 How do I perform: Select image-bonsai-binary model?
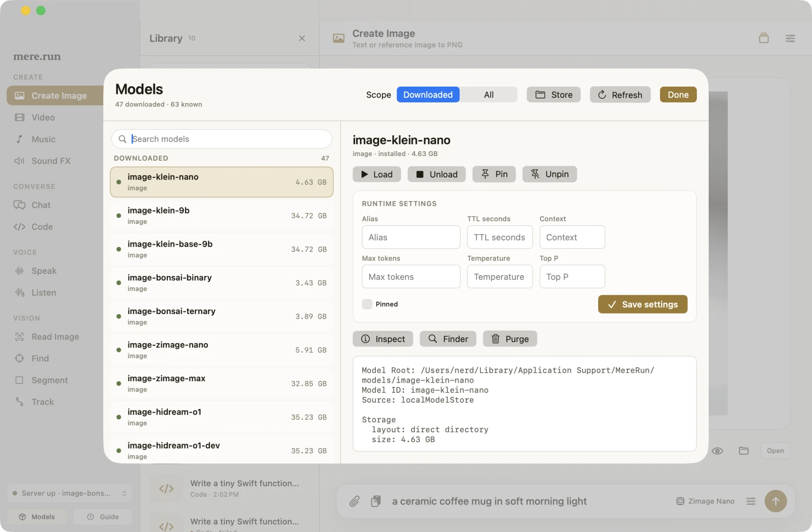click(221, 283)
